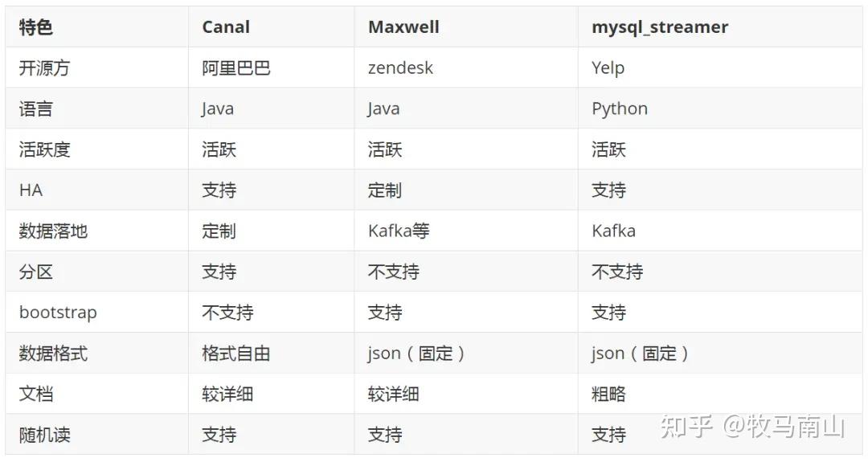Select the Kafka等 cell under Maxwell
868x462 pixels.
tap(399, 231)
